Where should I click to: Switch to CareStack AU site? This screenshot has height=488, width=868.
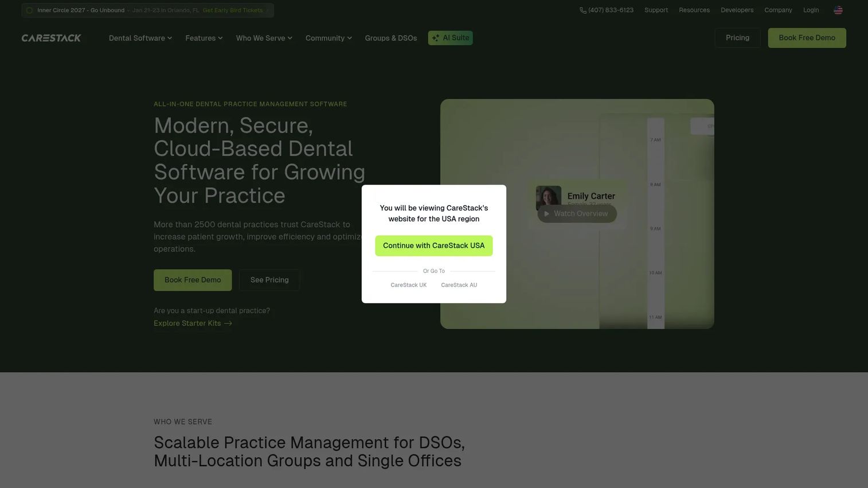pos(459,285)
